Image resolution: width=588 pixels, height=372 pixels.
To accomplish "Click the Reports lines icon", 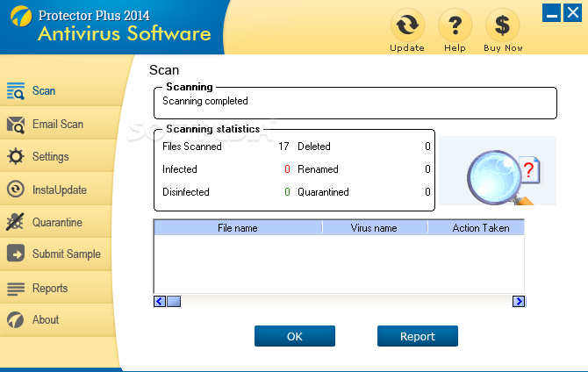I will coord(16,289).
